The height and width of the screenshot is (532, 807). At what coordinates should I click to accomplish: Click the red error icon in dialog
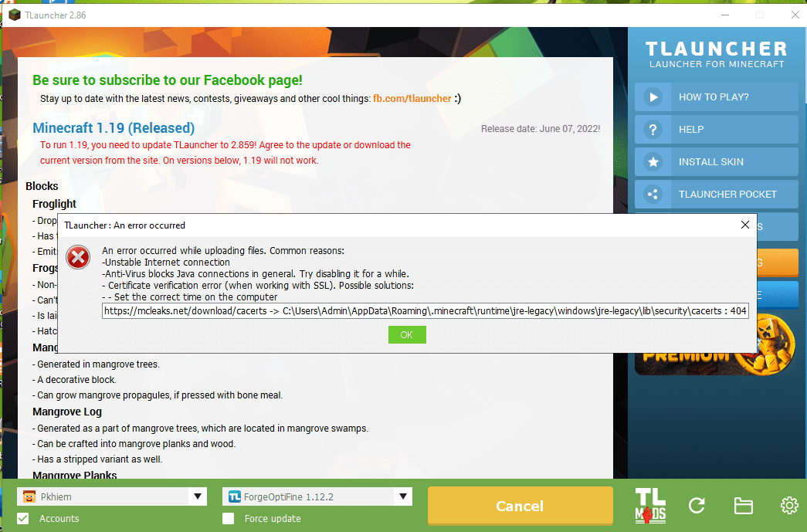click(78, 257)
